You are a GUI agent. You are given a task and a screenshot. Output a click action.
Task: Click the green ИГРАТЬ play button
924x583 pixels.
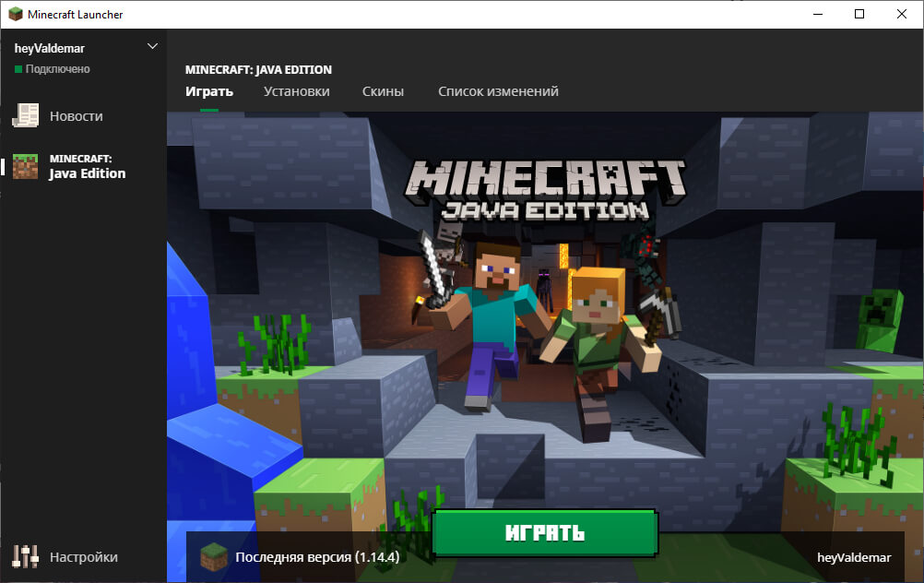[545, 533]
